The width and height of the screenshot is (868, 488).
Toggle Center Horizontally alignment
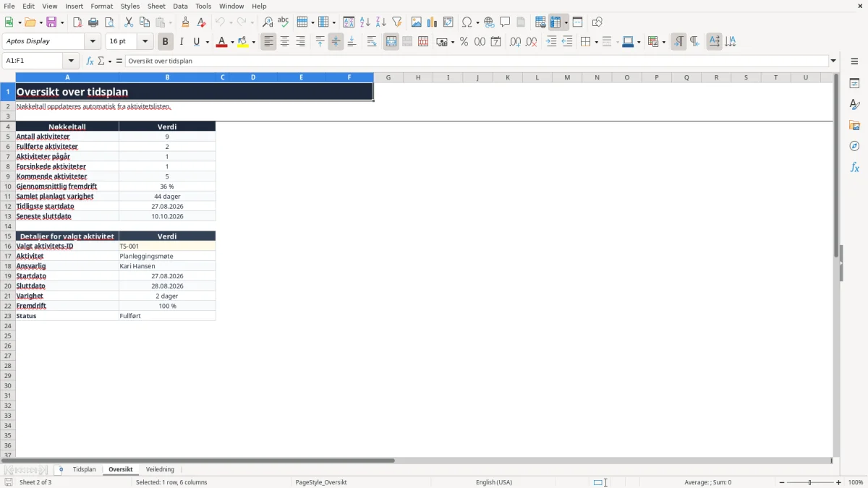284,42
